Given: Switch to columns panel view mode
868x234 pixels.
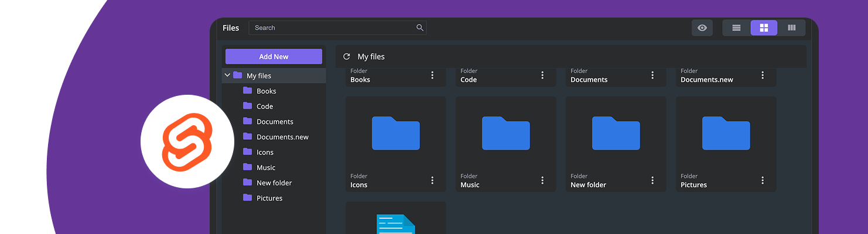Looking at the screenshot, I should click(791, 28).
